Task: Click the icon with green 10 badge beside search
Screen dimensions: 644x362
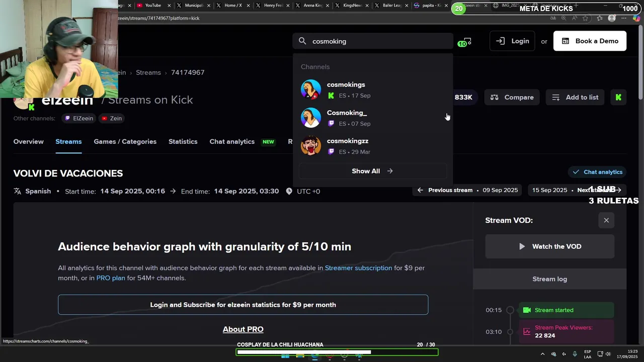Action: 465,42
